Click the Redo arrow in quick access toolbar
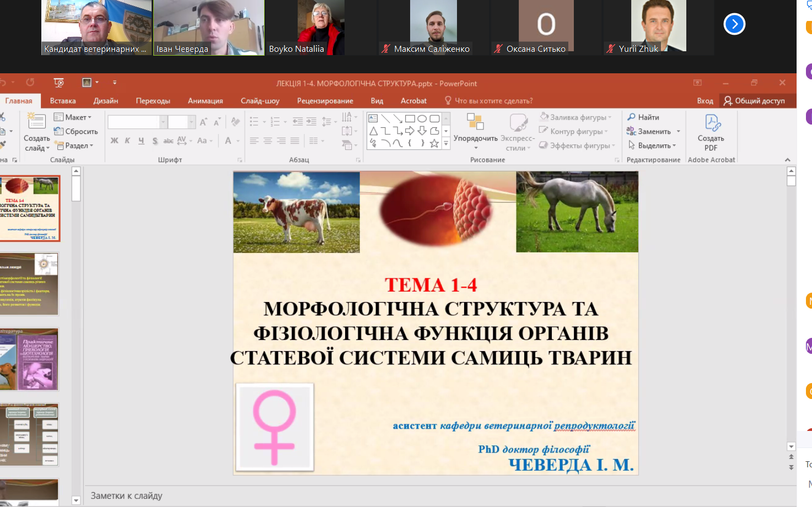The image size is (812, 507). click(x=30, y=83)
